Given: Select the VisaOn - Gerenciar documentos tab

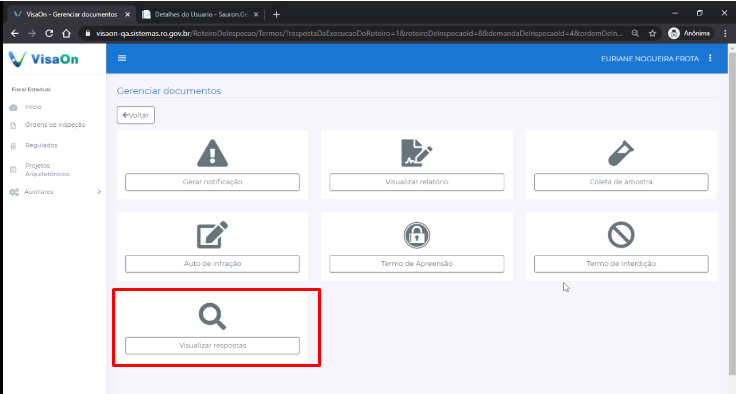Looking at the screenshot, I should pyautogui.click(x=70, y=15).
